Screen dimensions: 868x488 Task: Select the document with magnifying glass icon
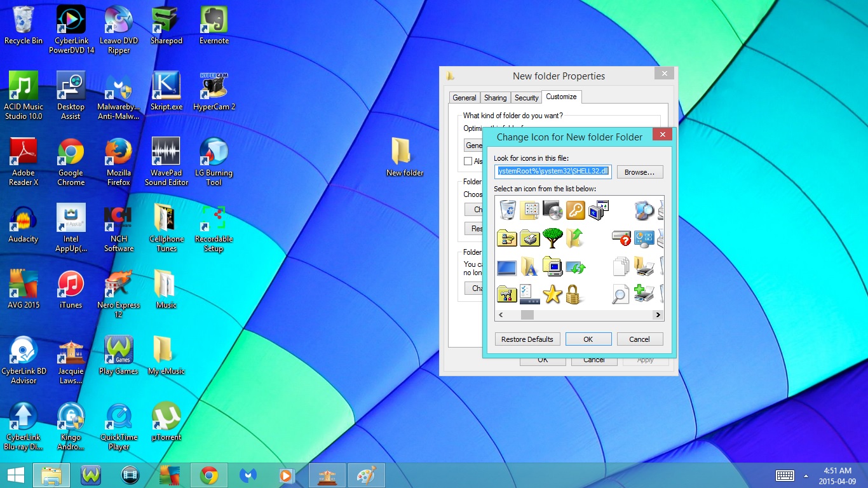coord(621,294)
